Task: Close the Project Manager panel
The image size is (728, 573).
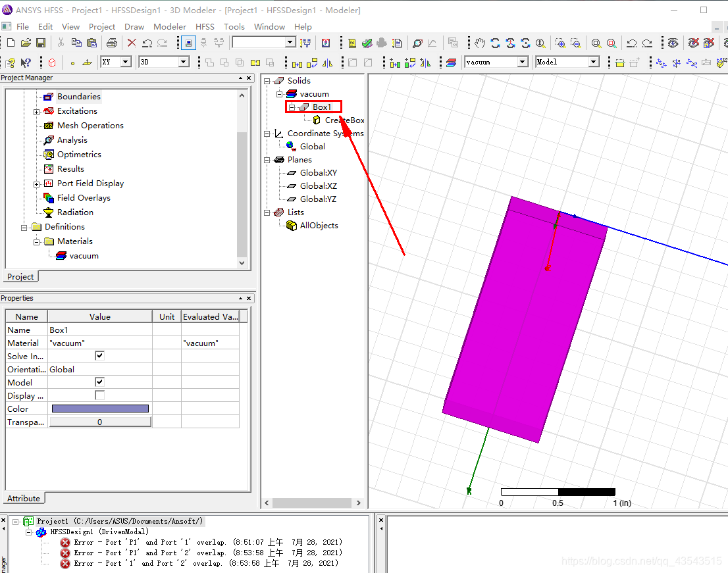Action: coord(249,78)
